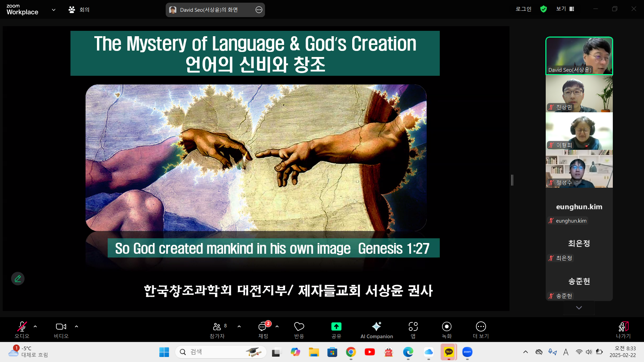Select 이형희 video thumbnail

tap(579, 131)
